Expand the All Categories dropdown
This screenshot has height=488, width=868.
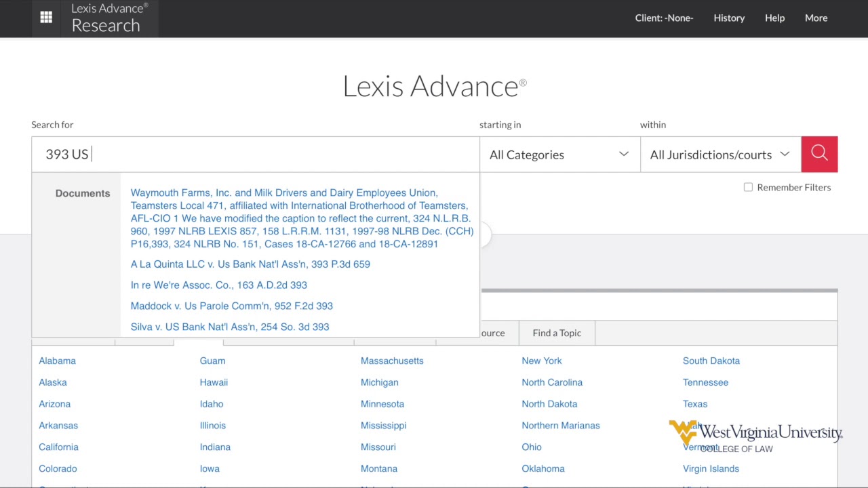559,155
